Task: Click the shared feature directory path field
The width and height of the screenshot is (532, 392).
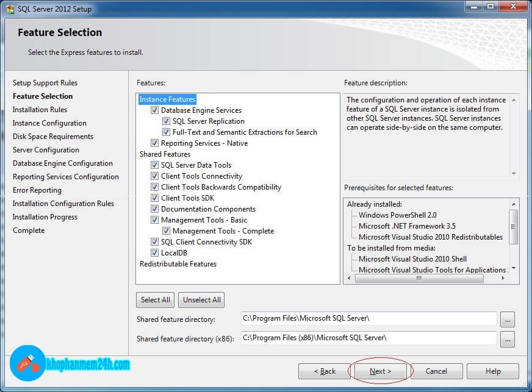Action: click(368, 318)
